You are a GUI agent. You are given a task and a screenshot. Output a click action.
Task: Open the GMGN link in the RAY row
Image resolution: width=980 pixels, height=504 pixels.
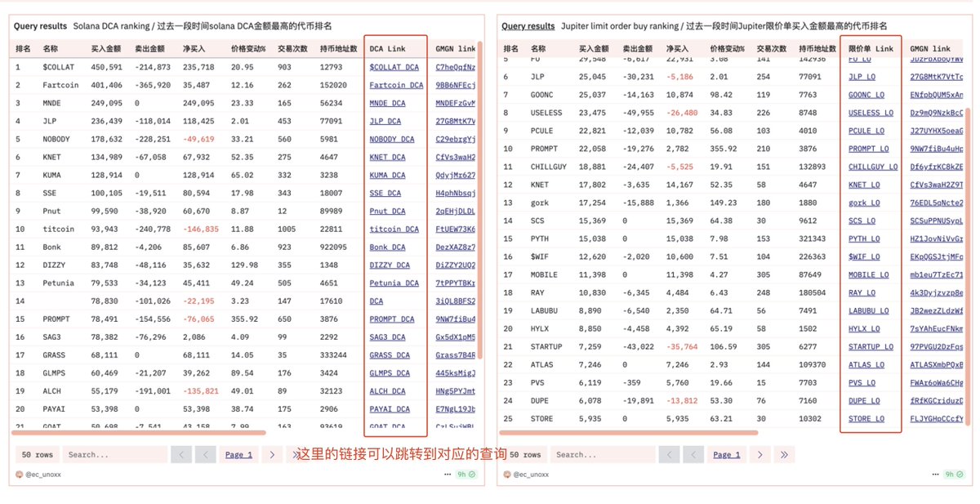tap(937, 292)
